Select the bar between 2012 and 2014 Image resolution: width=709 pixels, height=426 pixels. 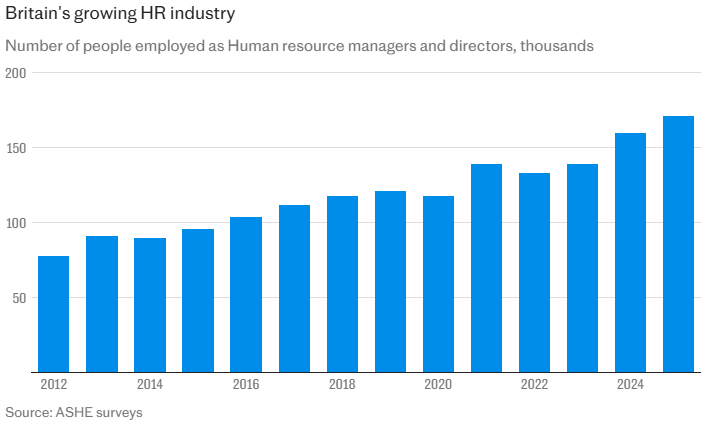(102, 304)
